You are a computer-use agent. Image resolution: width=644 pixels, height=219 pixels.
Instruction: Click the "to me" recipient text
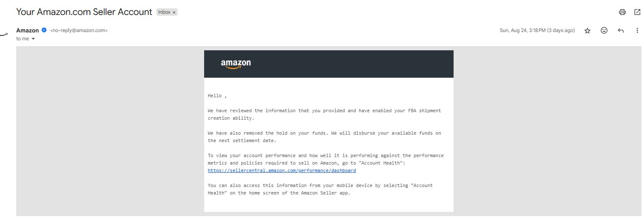[22, 39]
